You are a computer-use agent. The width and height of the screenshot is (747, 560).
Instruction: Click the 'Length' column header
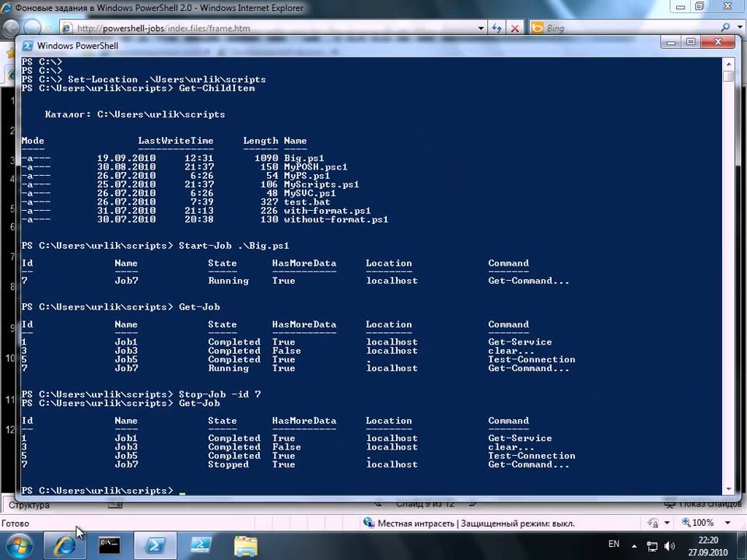pyautogui.click(x=260, y=141)
